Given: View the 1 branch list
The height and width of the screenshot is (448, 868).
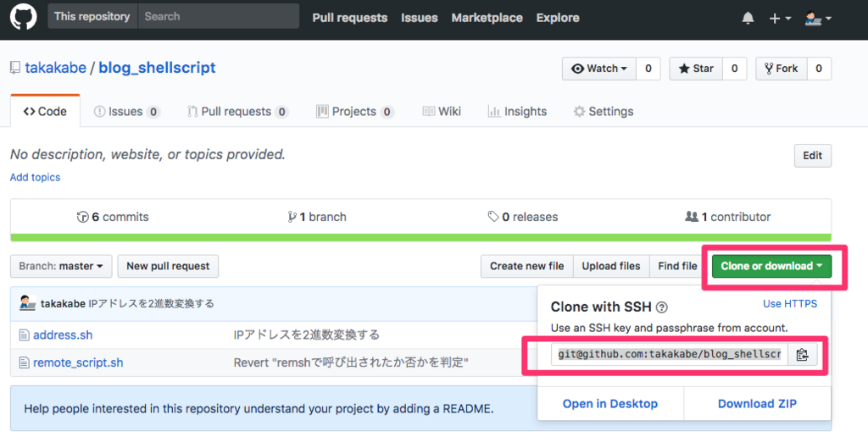Looking at the screenshot, I should (317, 217).
